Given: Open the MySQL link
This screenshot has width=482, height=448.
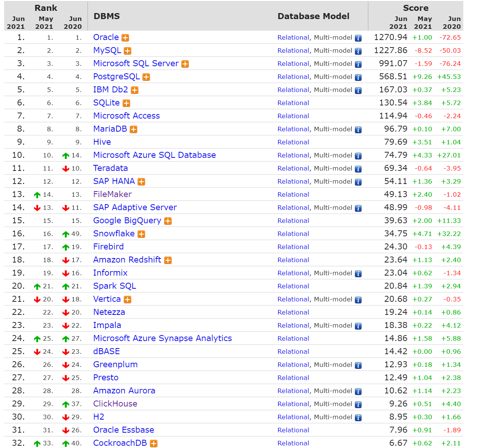Looking at the screenshot, I should [107, 50].
